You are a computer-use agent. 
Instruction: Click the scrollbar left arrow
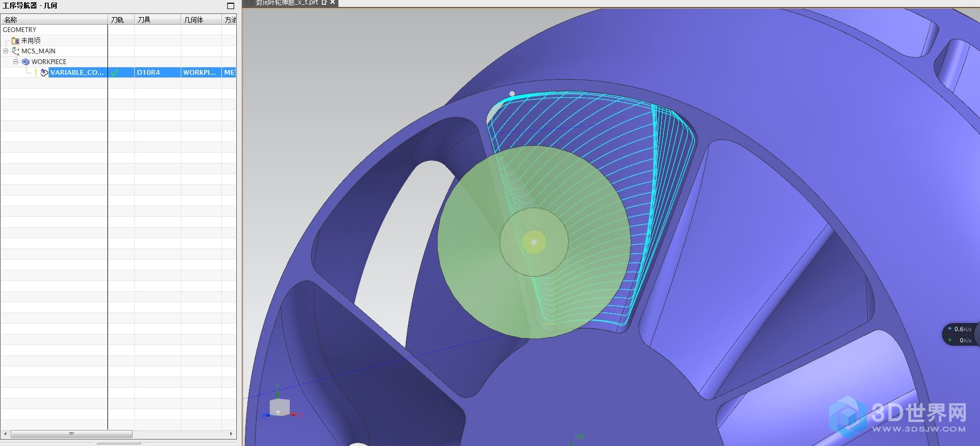(6, 434)
